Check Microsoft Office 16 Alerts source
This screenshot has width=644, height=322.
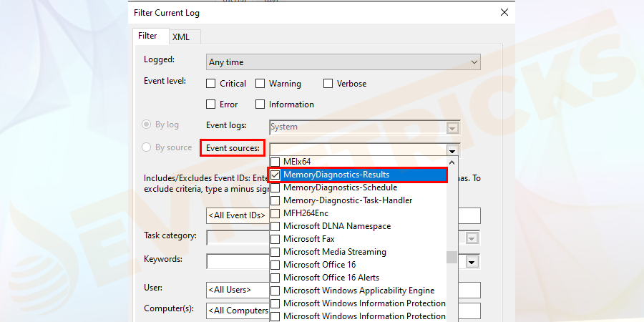(x=275, y=278)
